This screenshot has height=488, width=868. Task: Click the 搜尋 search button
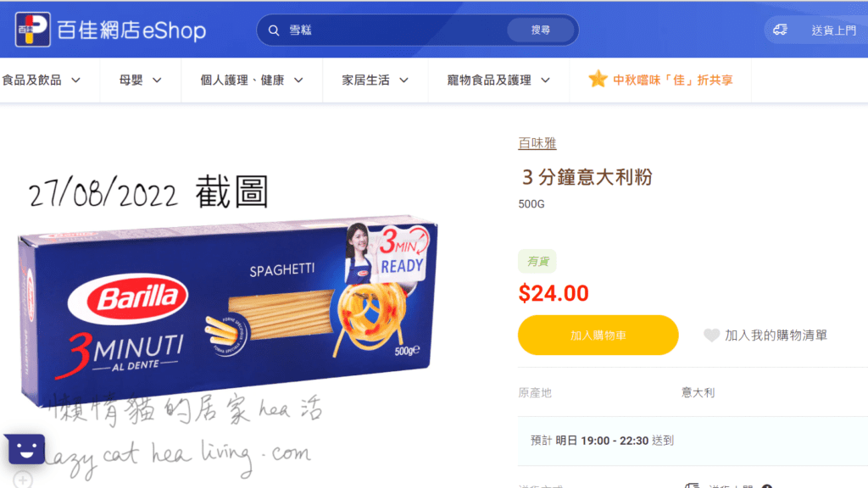point(541,30)
